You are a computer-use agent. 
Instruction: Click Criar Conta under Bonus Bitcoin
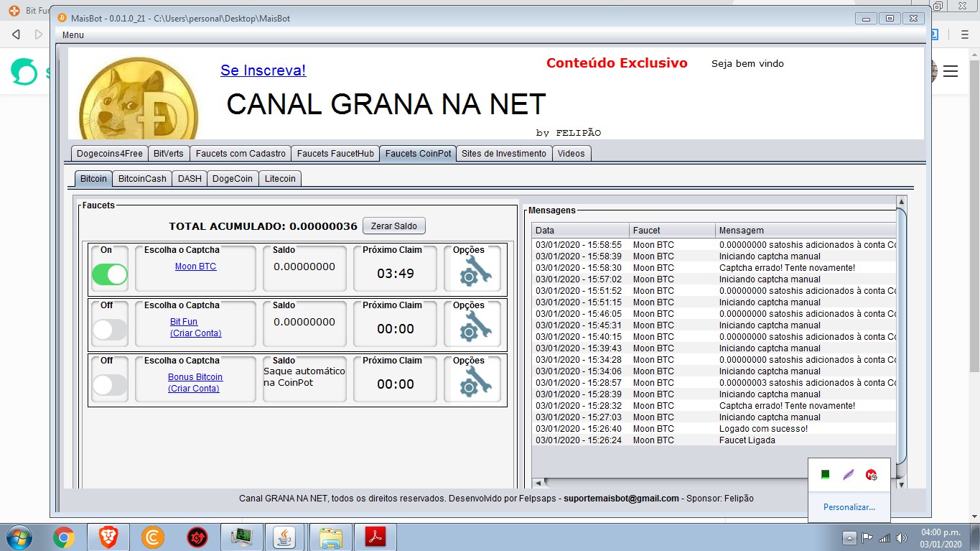194,389
